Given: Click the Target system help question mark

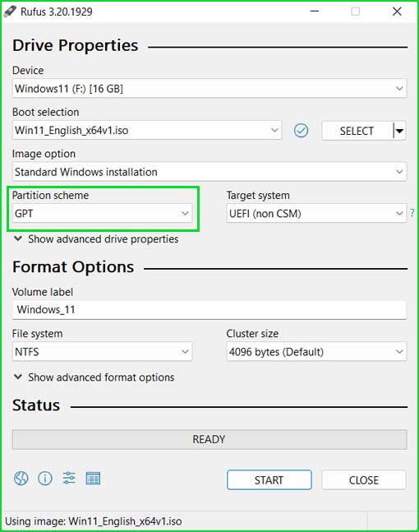Looking at the screenshot, I should tap(412, 213).
